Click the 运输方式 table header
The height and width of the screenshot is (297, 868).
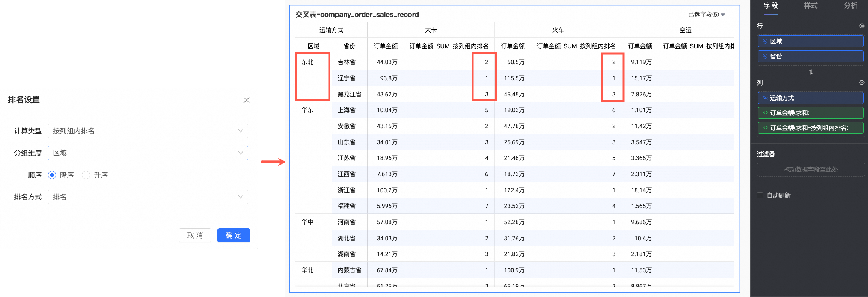pos(331,30)
